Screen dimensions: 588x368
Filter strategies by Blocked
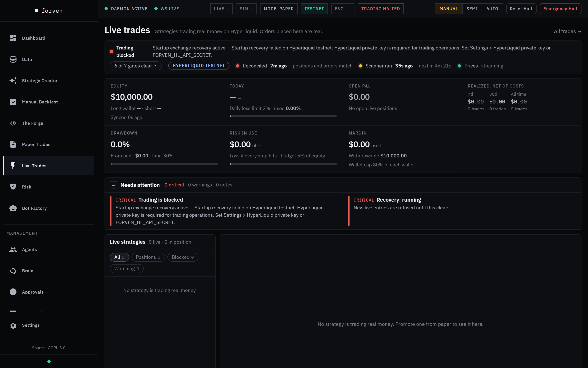point(183,257)
